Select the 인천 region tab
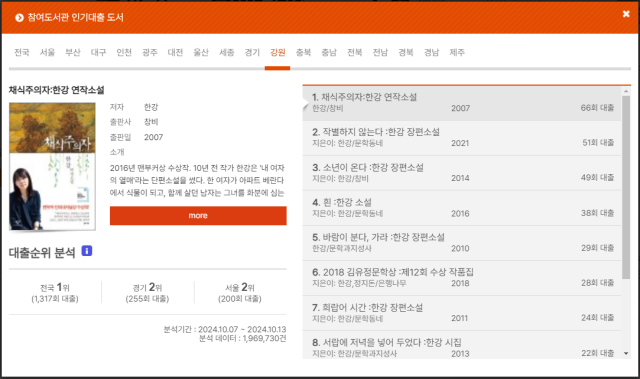640x379 pixels. click(x=124, y=52)
